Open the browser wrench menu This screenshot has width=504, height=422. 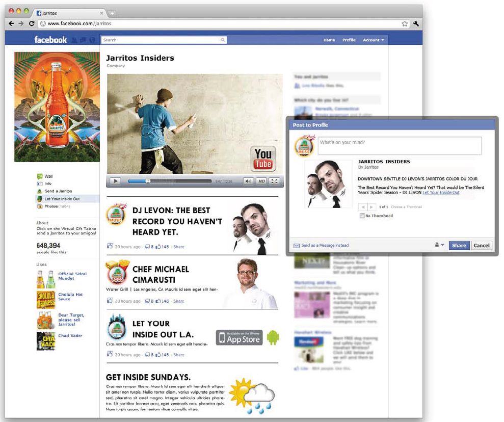point(416,23)
